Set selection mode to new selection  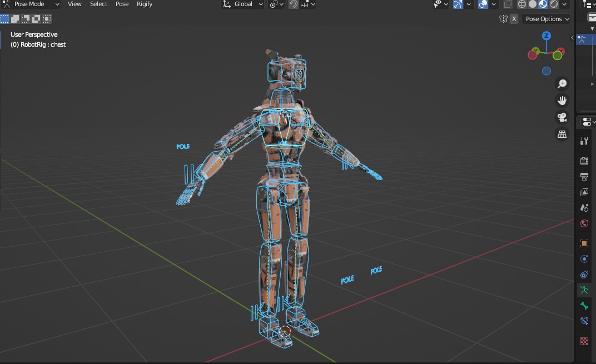4,19
